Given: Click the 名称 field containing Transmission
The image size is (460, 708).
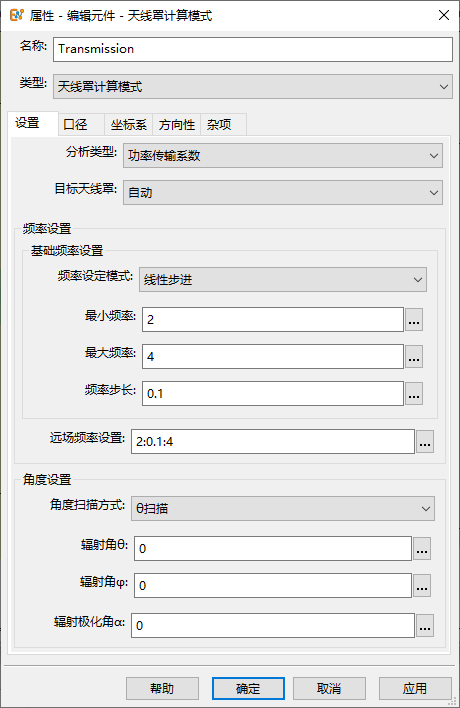Looking at the screenshot, I should 253,49.
